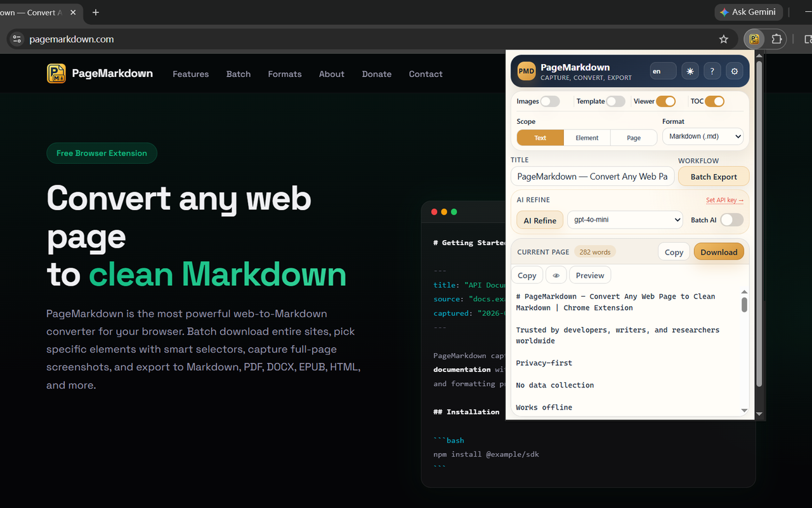
Task: Click the eye icon beside Preview
Action: (556, 275)
